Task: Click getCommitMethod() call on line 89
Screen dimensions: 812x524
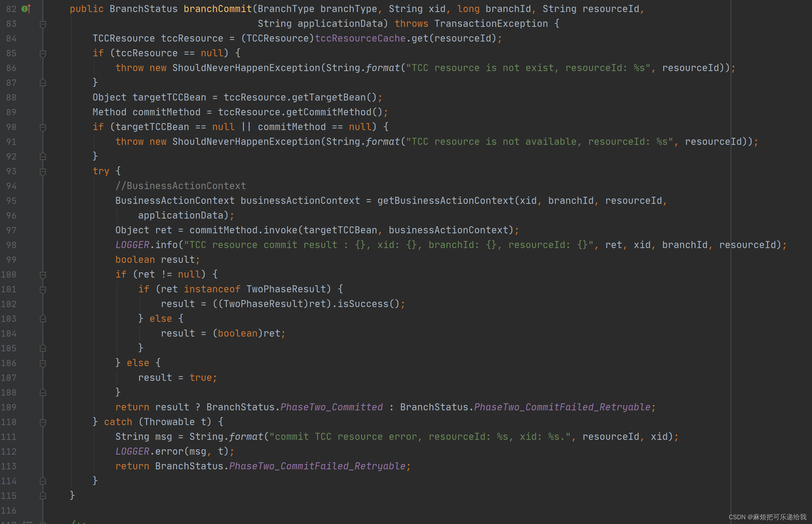Action: (334, 112)
